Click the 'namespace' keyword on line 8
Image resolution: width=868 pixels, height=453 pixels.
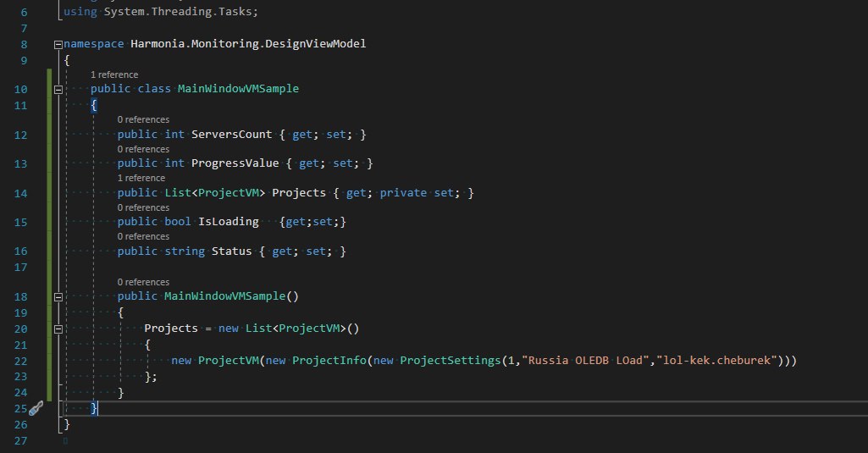click(x=93, y=44)
